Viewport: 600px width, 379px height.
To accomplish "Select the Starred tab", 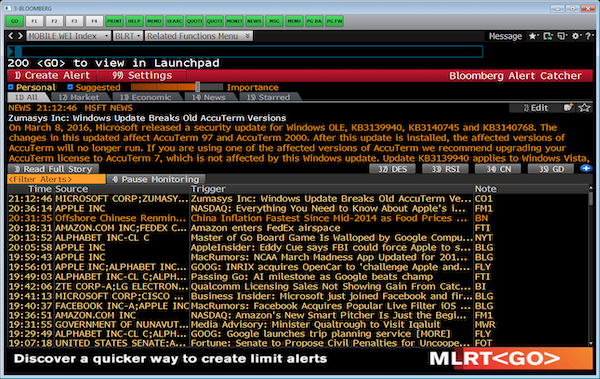I will point(268,97).
